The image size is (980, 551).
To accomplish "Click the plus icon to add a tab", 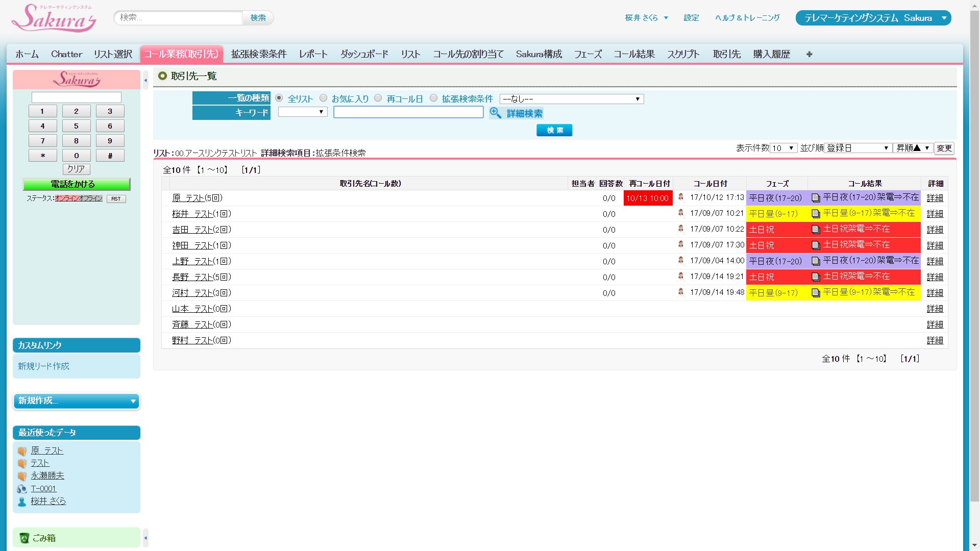I will pos(809,54).
